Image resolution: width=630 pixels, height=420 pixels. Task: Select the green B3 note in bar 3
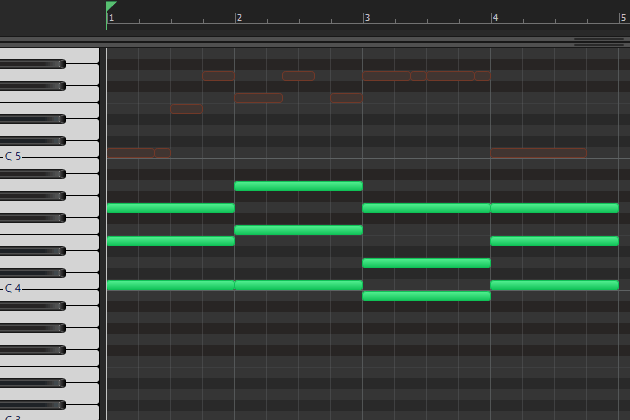click(x=426, y=296)
